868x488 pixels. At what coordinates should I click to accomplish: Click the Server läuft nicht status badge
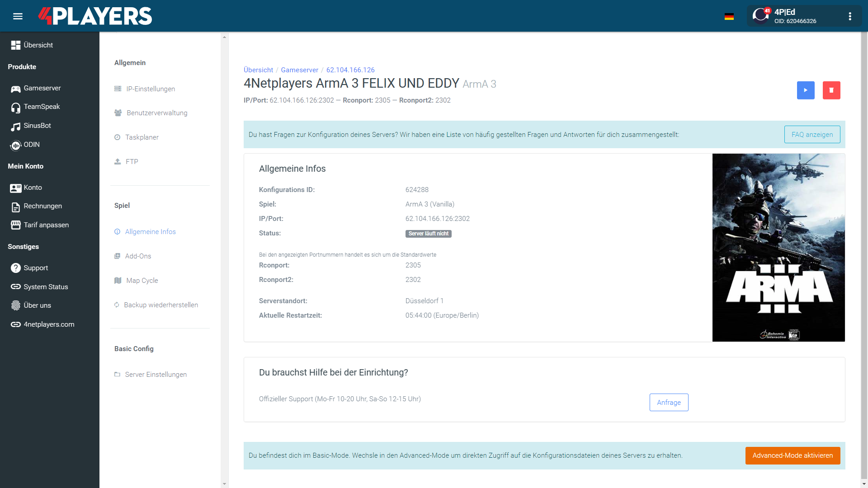point(428,234)
